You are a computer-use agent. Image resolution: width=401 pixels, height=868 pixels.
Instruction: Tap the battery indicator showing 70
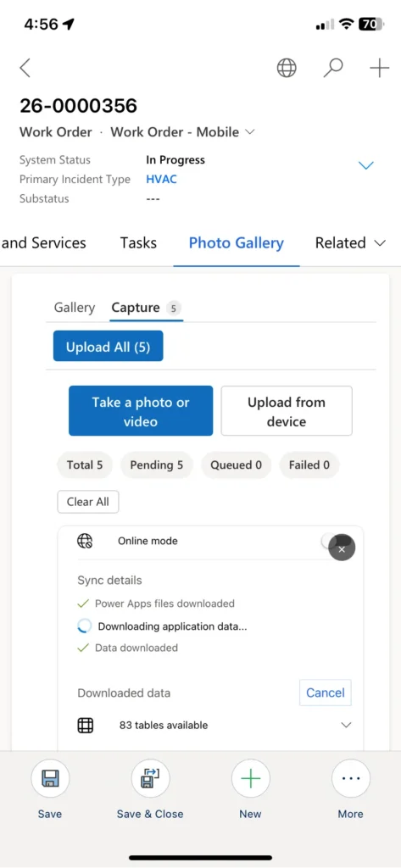(x=371, y=25)
